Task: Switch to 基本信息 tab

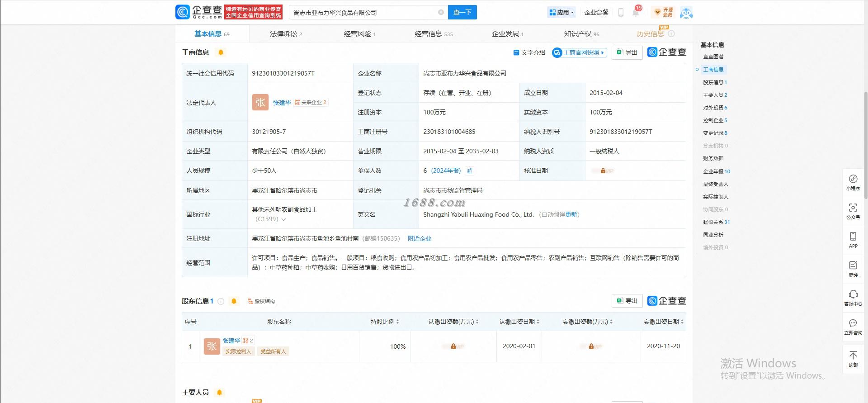Action: pyautogui.click(x=212, y=34)
